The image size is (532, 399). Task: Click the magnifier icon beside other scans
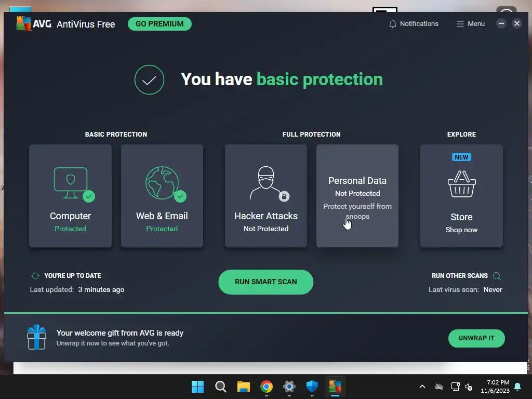tap(497, 276)
